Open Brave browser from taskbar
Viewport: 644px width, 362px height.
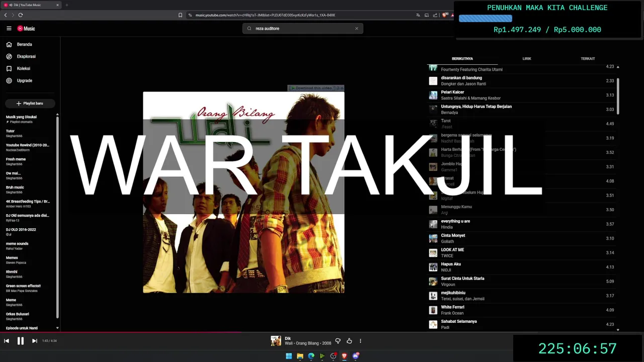point(344,356)
